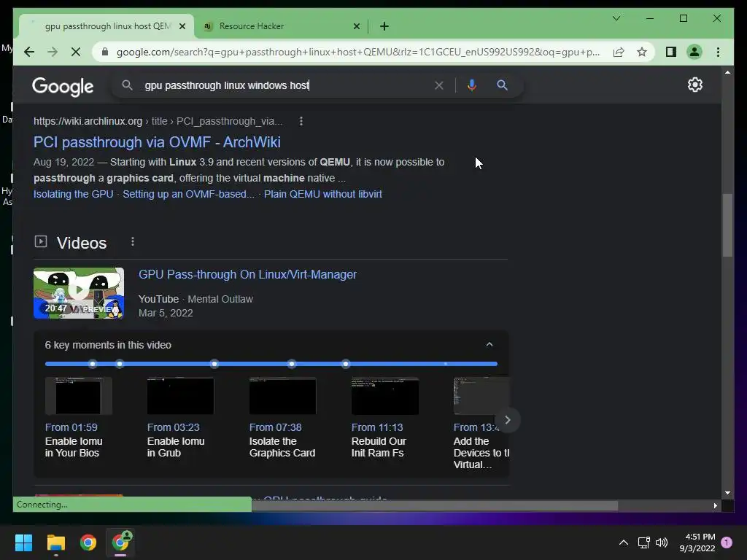Image resolution: width=747 pixels, height=560 pixels.
Task: Open the Rebuild Our Init Ram Fs thumbnail
Action: pyautogui.click(x=385, y=396)
